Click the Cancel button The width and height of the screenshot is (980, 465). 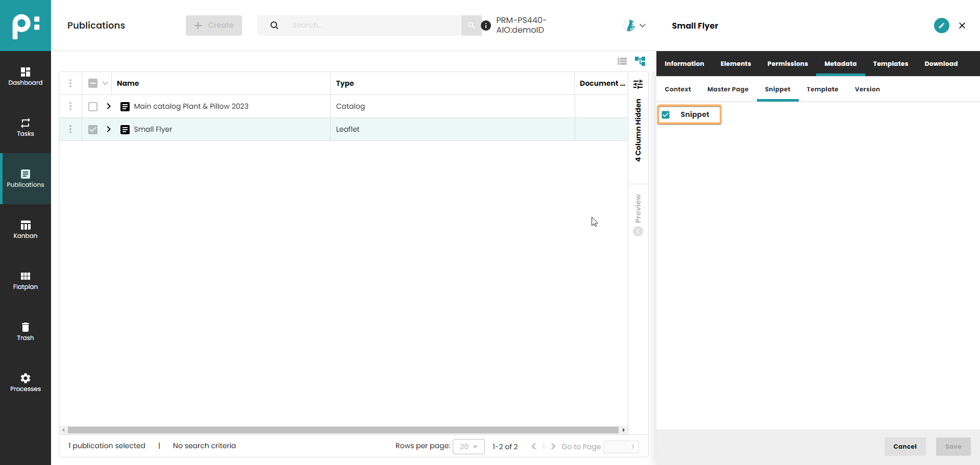pyautogui.click(x=904, y=447)
